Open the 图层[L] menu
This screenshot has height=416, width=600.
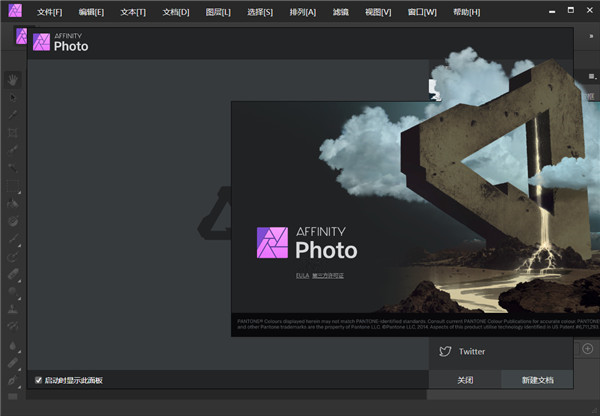coord(218,12)
